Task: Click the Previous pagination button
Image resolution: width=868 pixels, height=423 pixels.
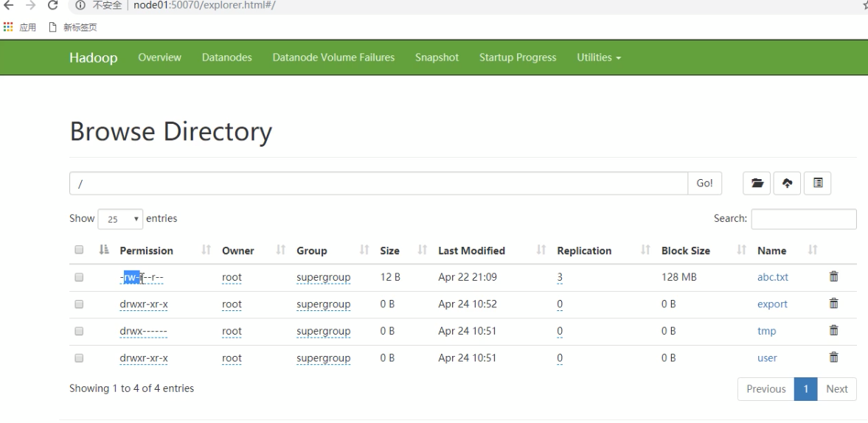Action: [x=766, y=388]
